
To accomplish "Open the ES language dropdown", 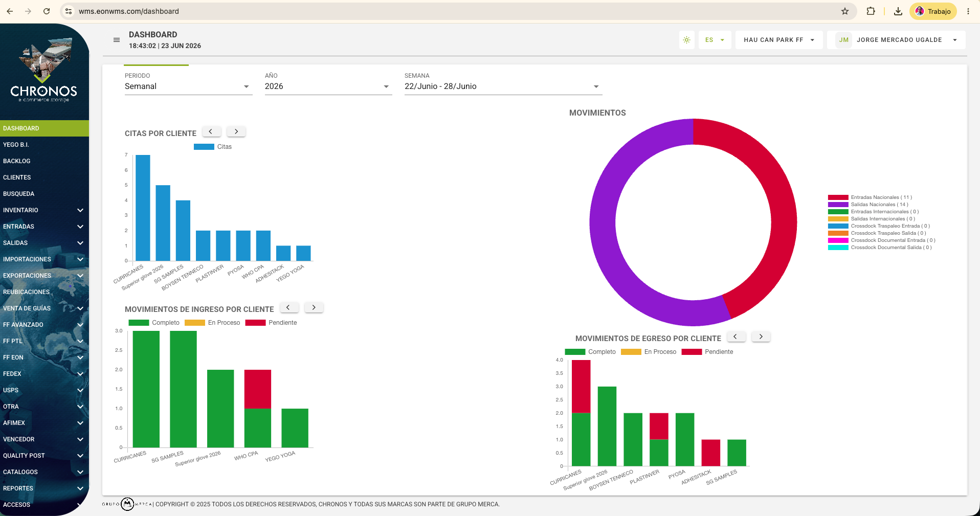I will pyautogui.click(x=715, y=40).
